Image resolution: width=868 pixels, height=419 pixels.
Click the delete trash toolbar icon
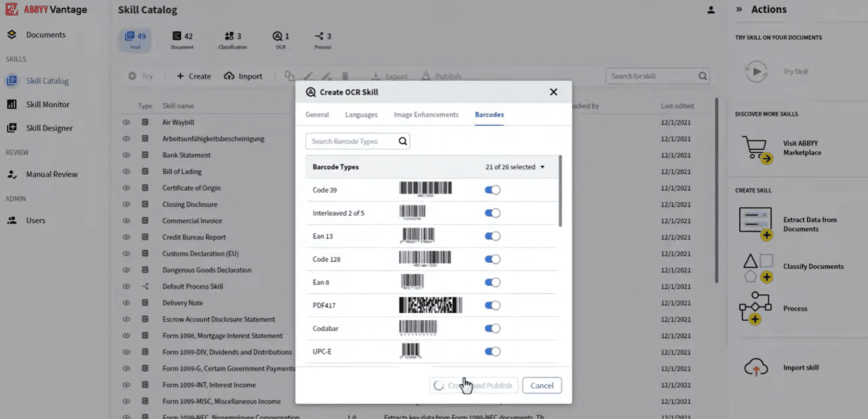tap(345, 76)
